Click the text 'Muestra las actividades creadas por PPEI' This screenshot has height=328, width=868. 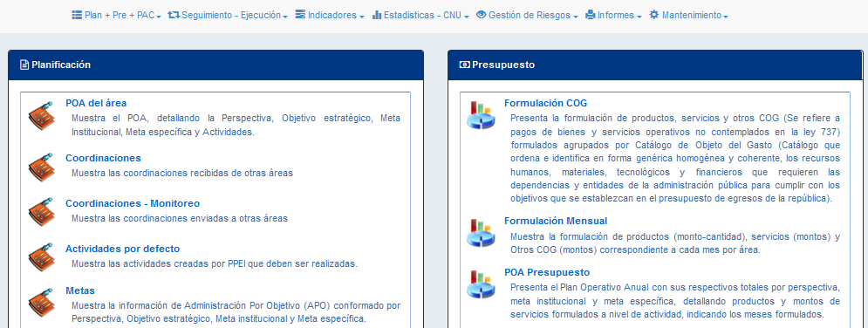coord(158,263)
